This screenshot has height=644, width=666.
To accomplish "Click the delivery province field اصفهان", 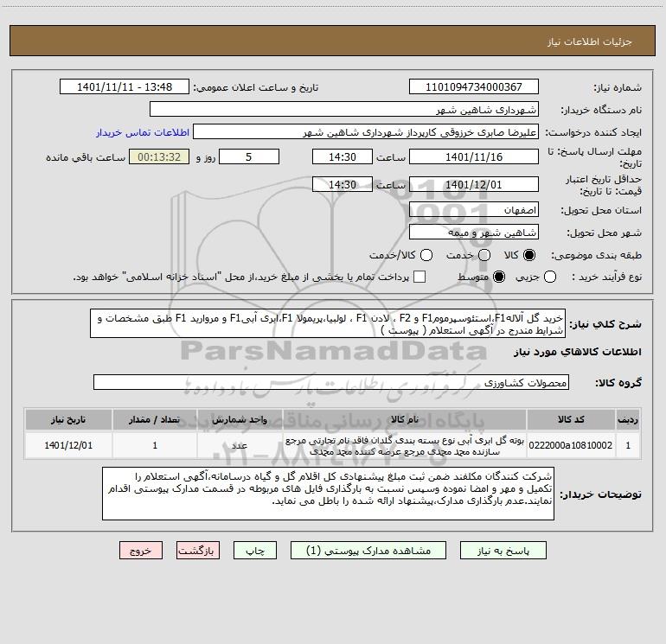I will tap(474, 210).
